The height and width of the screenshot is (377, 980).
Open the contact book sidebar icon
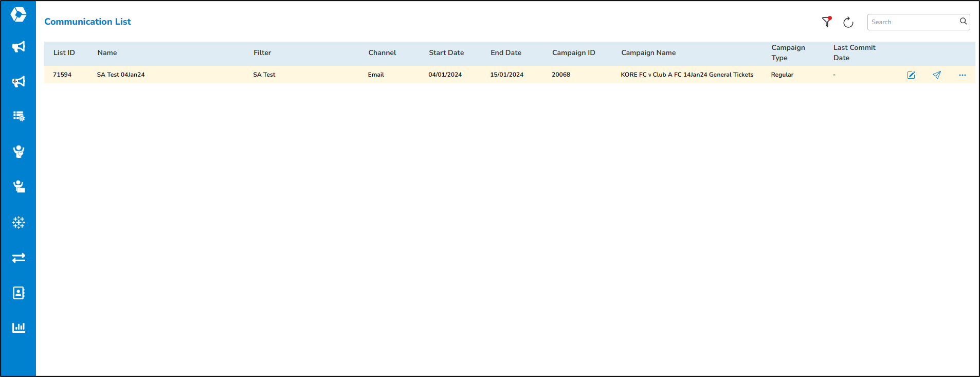[19, 293]
